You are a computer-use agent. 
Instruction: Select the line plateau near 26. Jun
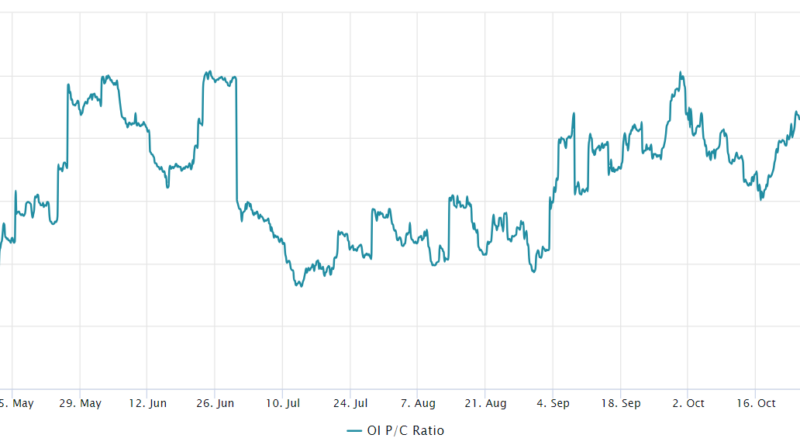[218, 77]
